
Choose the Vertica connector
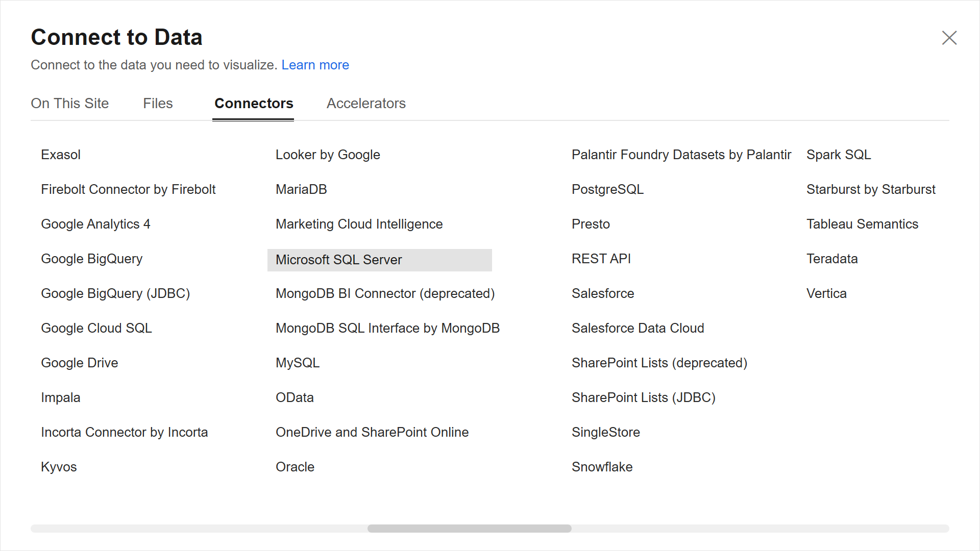(826, 293)
